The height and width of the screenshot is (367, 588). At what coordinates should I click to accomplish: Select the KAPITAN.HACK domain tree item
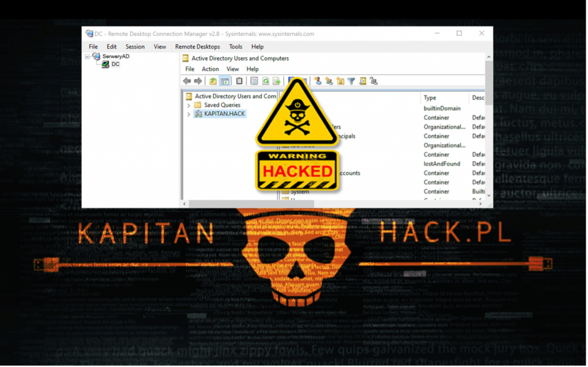point(225,114)
